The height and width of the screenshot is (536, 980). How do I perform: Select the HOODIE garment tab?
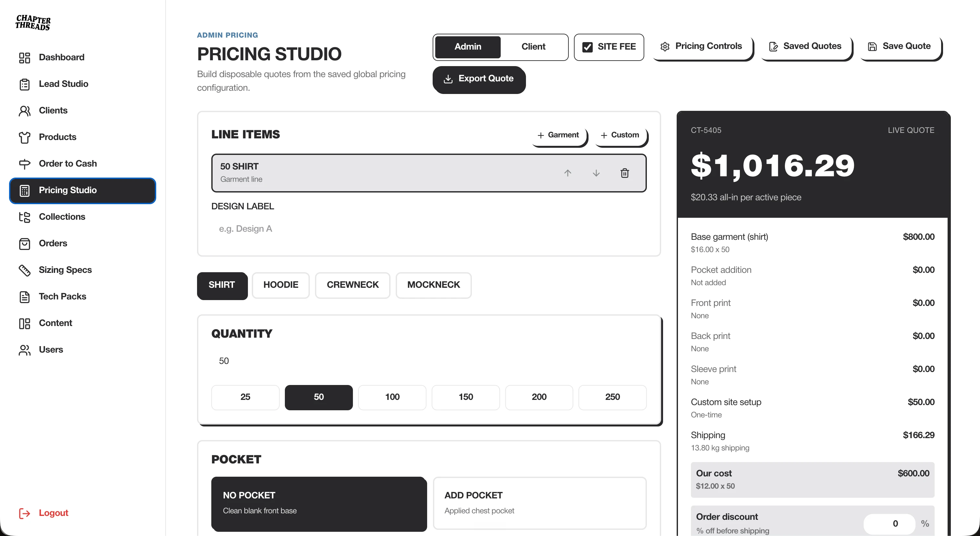281,285
